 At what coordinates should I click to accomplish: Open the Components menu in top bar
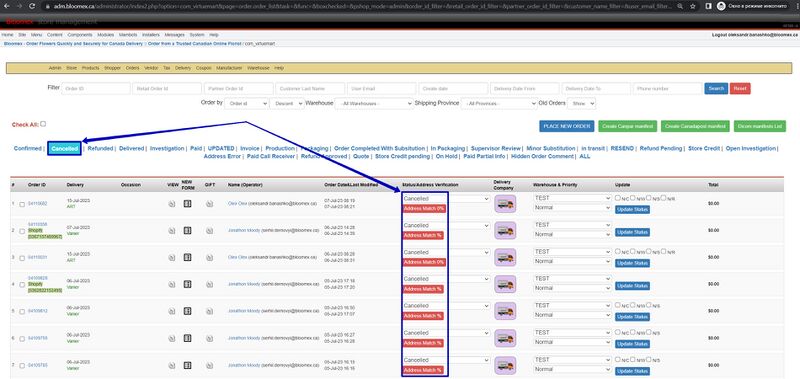pyautogui.click(x=80, y=35)
